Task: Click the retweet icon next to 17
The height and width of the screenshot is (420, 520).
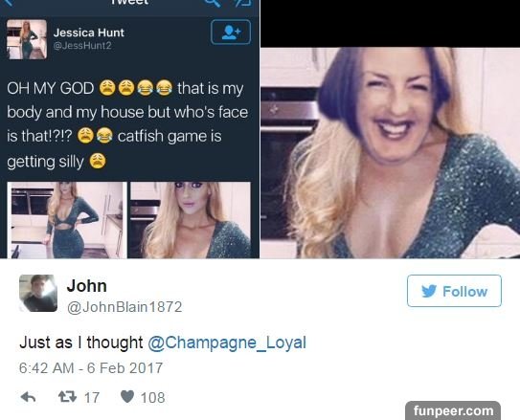Action: (x=67, y=396)
